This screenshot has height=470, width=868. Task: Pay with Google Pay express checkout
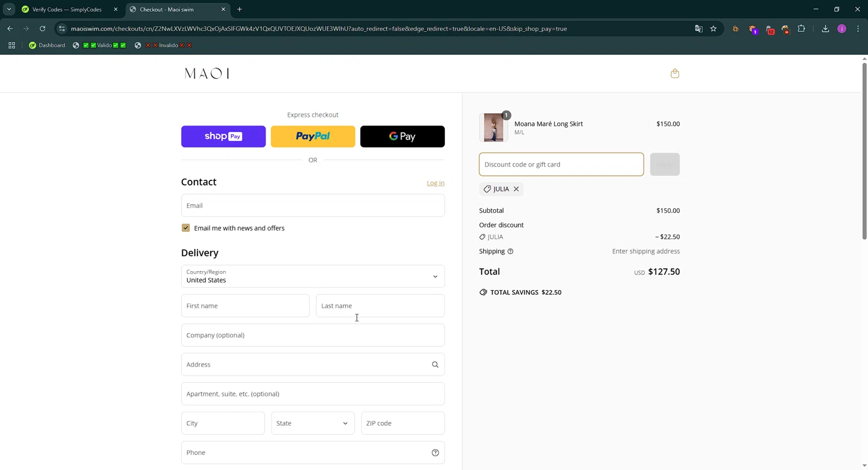tap(402, 136)
